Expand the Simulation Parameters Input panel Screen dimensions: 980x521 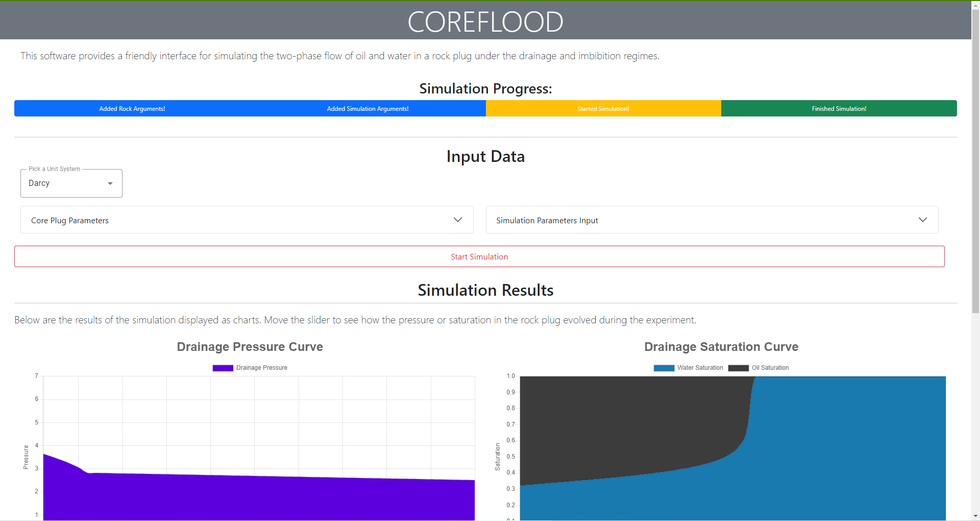(712, 220)
